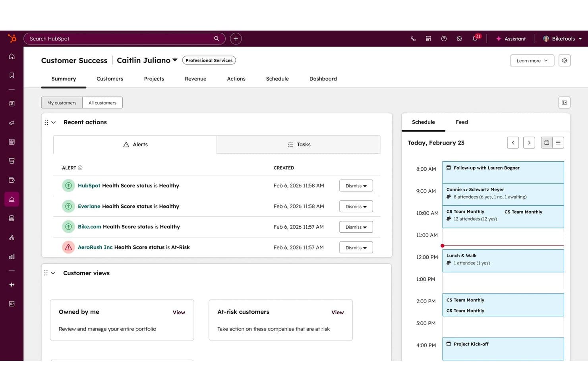Switch schedule to calendar view
The image size is (588, 392).
tap(547, 143)
